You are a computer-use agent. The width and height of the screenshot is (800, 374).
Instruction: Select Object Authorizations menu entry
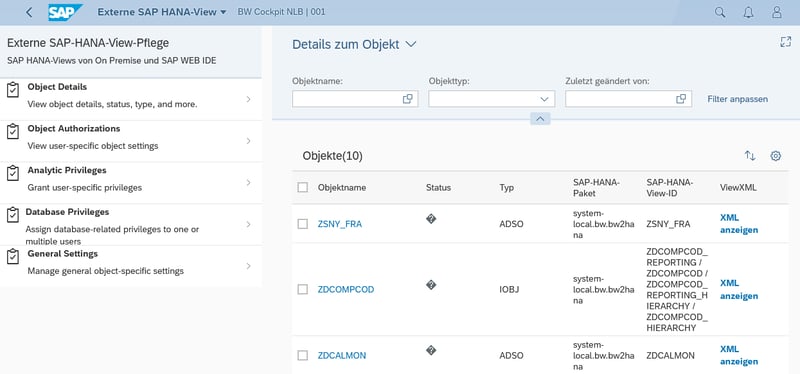[x=131, y=141]
